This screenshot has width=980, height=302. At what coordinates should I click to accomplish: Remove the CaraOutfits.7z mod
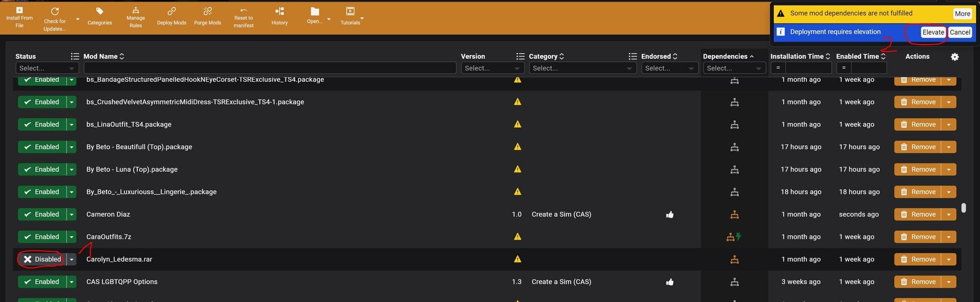[918, 237]
